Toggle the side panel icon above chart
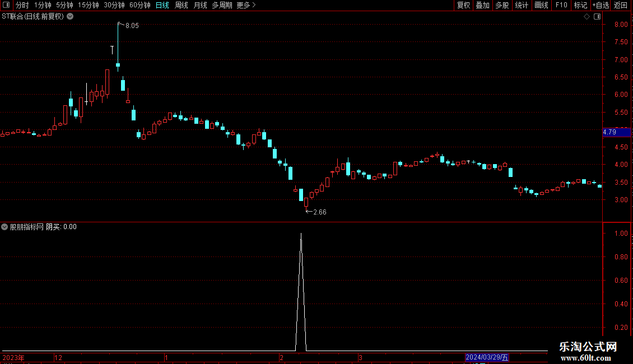Screen dimensions: 633x364 [598, 17]
